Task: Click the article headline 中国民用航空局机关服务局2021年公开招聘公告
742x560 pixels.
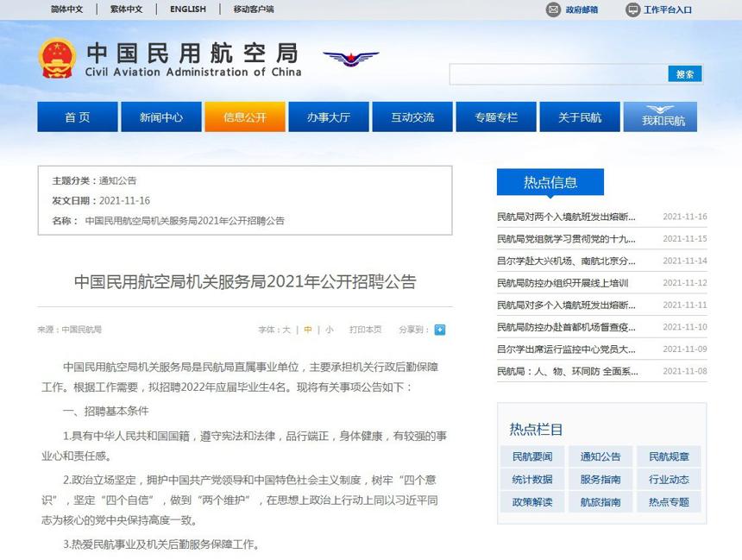Action: tap(245, 281)
